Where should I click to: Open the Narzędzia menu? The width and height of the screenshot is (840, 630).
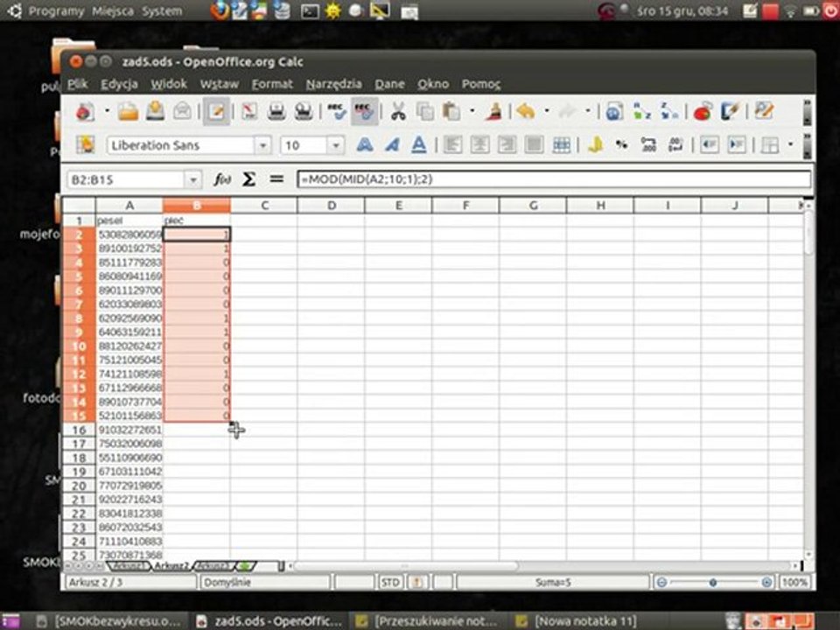pos(333,84)
